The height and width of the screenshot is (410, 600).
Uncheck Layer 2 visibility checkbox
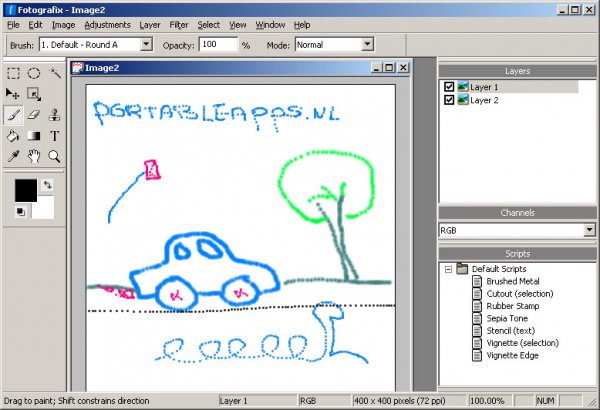(448, 100)
